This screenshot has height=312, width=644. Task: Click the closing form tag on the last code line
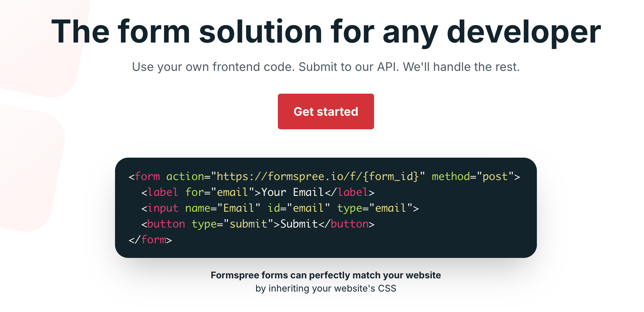pyautogui.click(x=151, y=240)
